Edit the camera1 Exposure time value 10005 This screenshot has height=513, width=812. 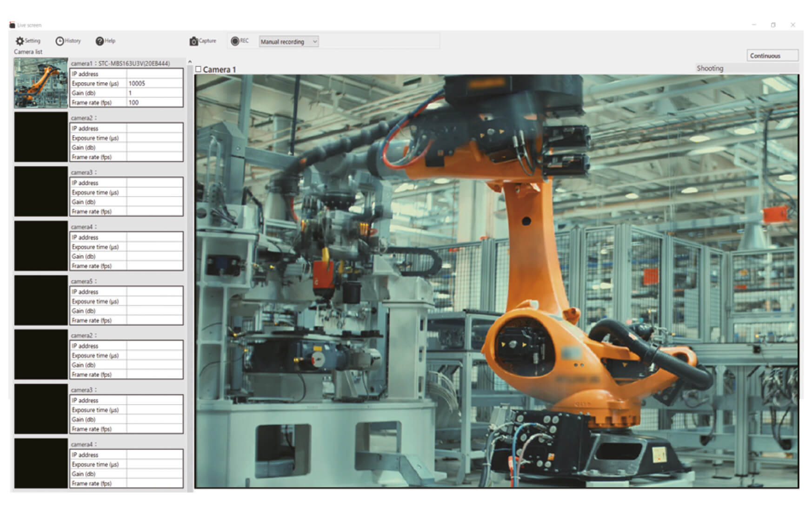pos(155,83)
